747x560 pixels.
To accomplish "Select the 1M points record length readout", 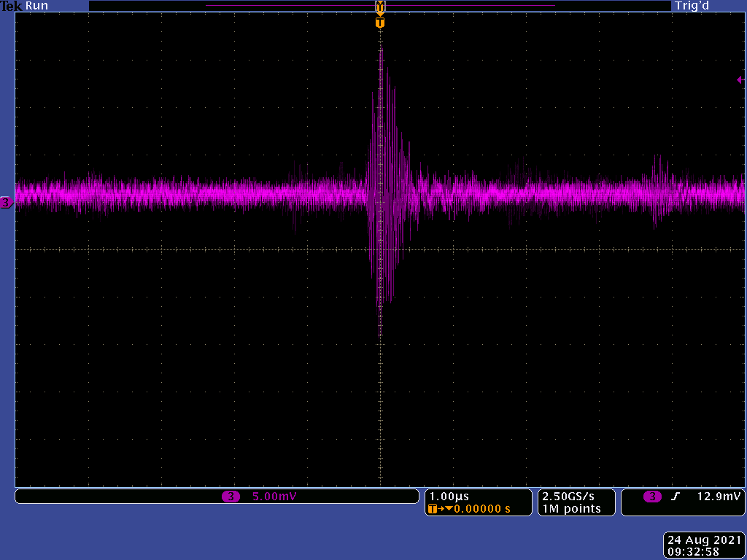I will [x=570, y=509].
